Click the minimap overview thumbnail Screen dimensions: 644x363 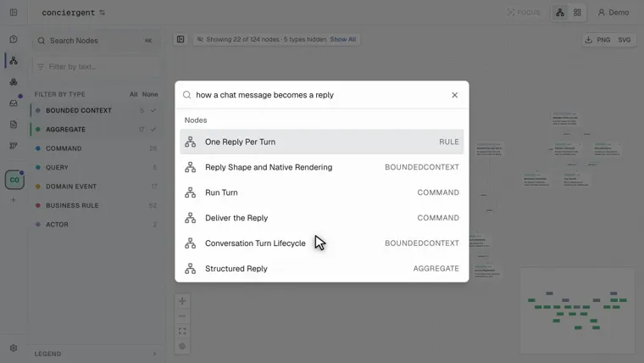(x=577, y=310)
